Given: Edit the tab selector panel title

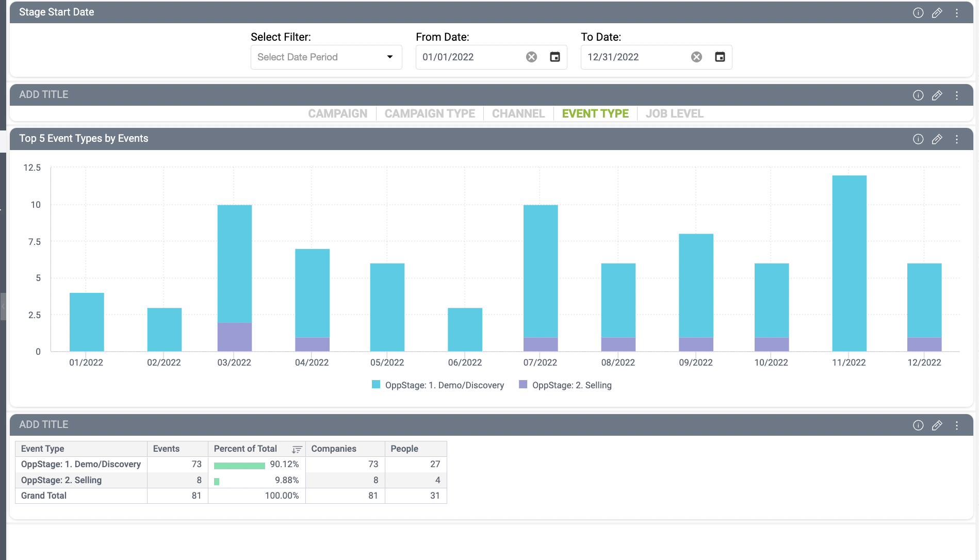Looking at the screenshot, I should [937, 95].
